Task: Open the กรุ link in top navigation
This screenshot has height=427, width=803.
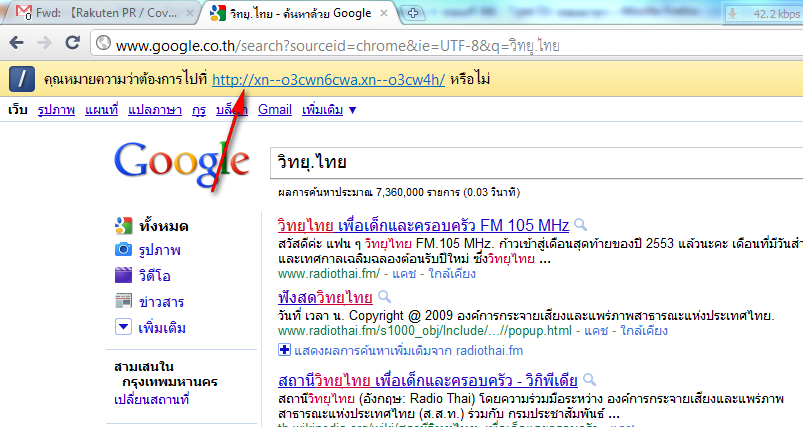Action: click(199, 110)
